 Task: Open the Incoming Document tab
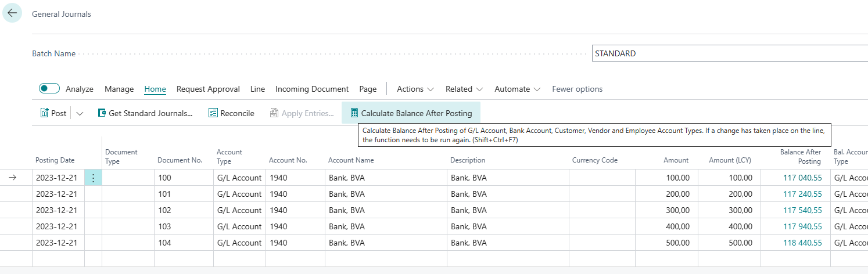(x=312, y=89)
